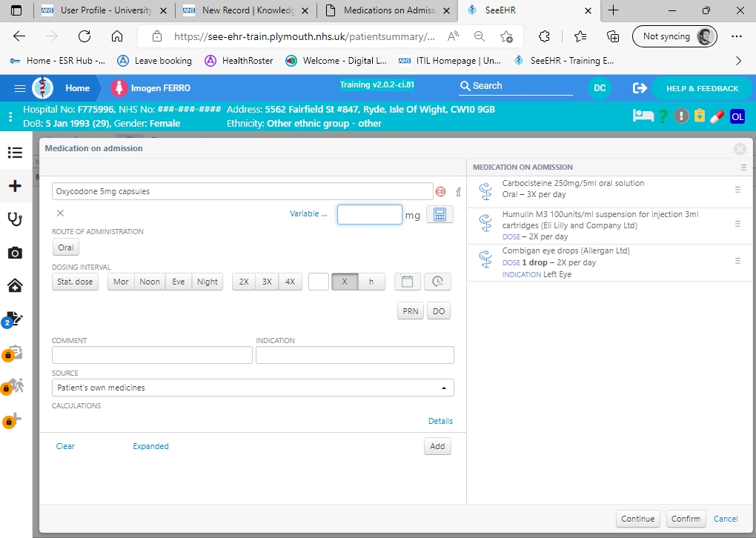Open the list view sidebar icon
756x538 pixels.
[x=15, y=153]
